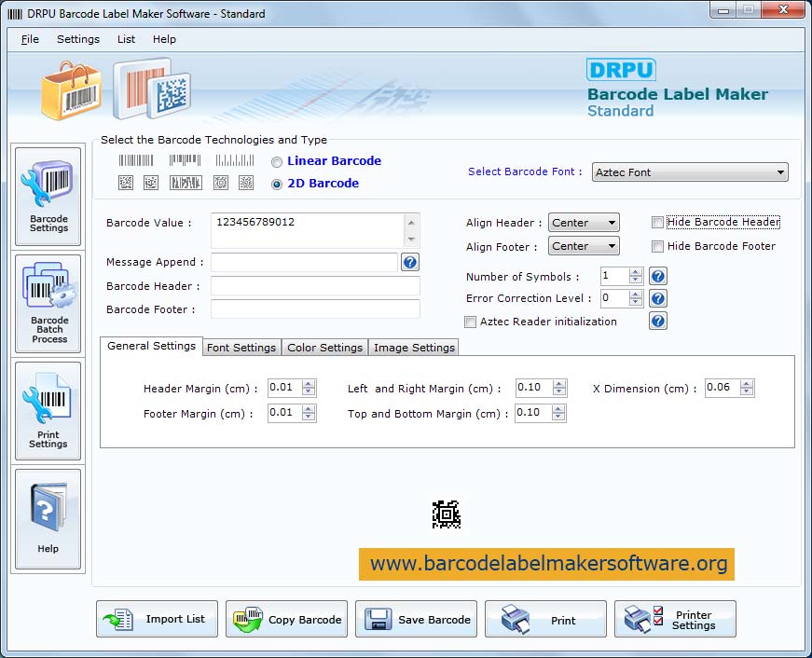
Task: Switch to Image Settings tab
Action: pyautogui.click(x=414, y=348)
